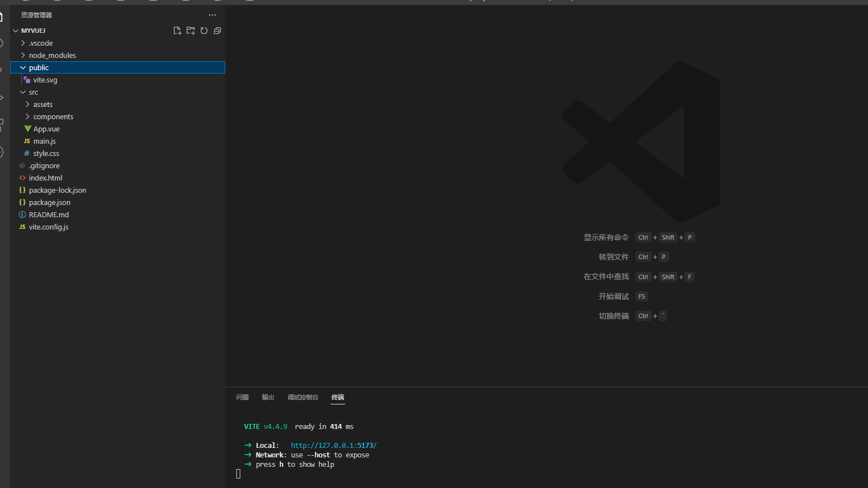Click the New Folder icon in explorer header
The image size is (868, 488).
point(191,31)
